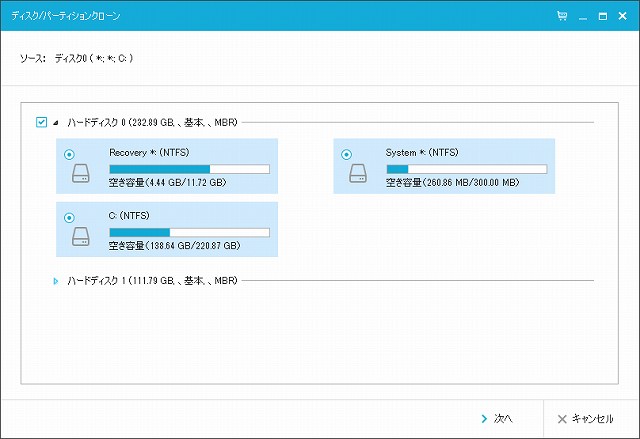This screenshot has height=439, width=640.
Task: Click the Recovery *: (NTFS) label
Action: pyautogui.click(x=149, y=153)
